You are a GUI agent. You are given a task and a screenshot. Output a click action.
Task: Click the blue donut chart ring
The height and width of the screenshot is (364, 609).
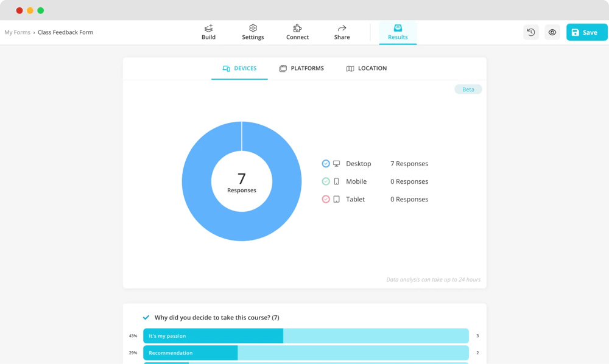[x=196, y=181]
